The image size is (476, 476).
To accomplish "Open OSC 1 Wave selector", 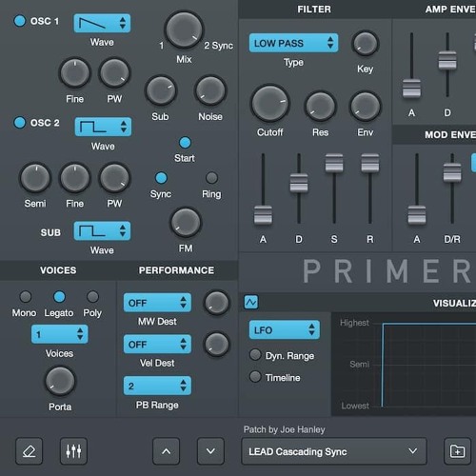I will coord(102,23).
